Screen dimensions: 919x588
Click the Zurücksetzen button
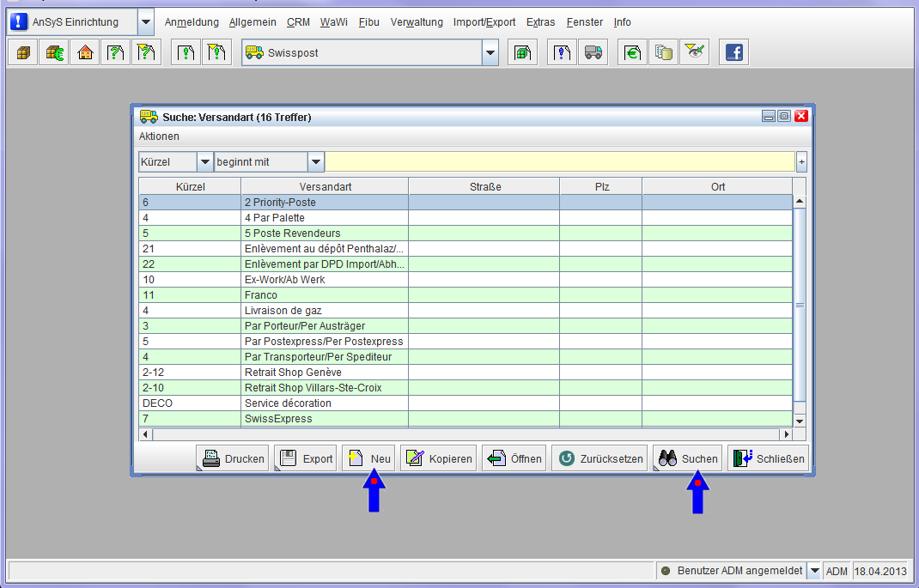point(600,458)
